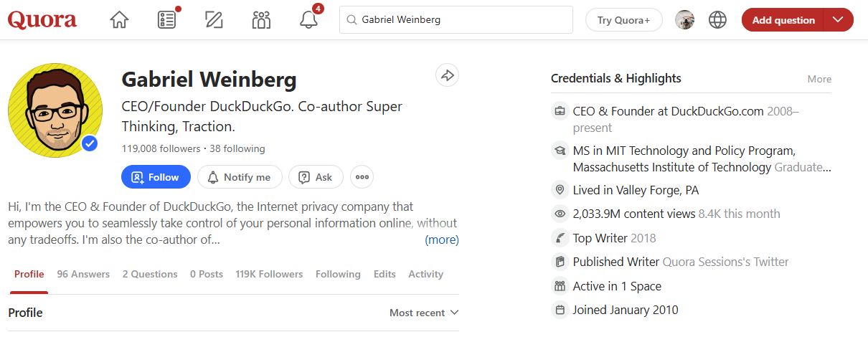Image resolution: width=868 pixels, height=337 pixels.
Task: Toggle Follow for Gabriel Weinberg
Action: [x=156, y=177]
